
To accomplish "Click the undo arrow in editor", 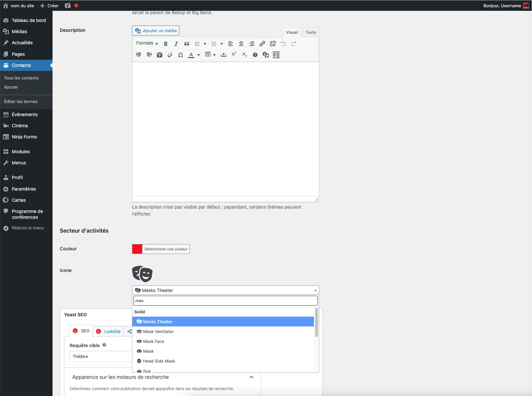I will (x=283, y=44).
